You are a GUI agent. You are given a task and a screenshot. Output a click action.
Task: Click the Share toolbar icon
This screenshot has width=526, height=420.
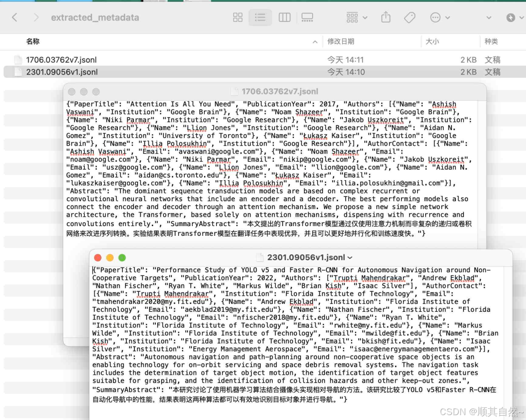[x=386, y=17]
